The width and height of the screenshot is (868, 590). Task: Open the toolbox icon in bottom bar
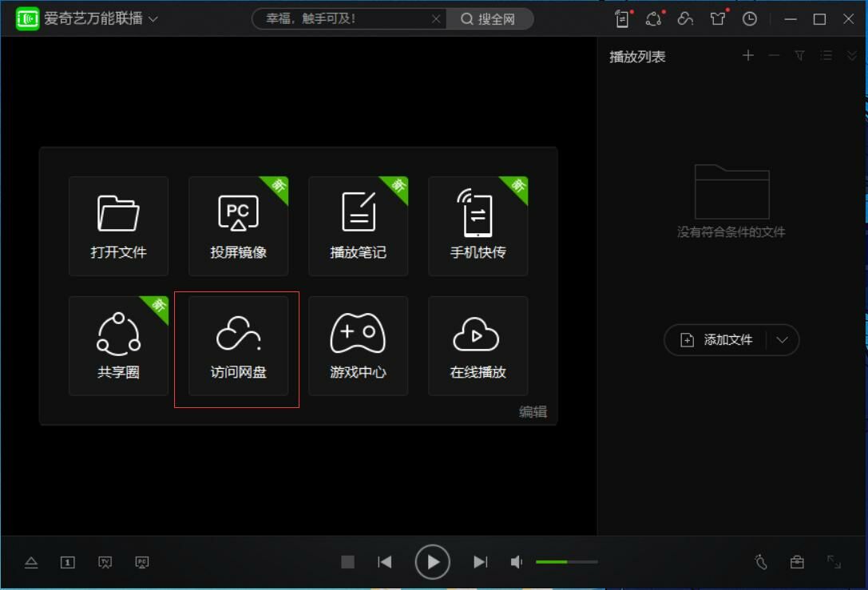[x=797, y=562]
